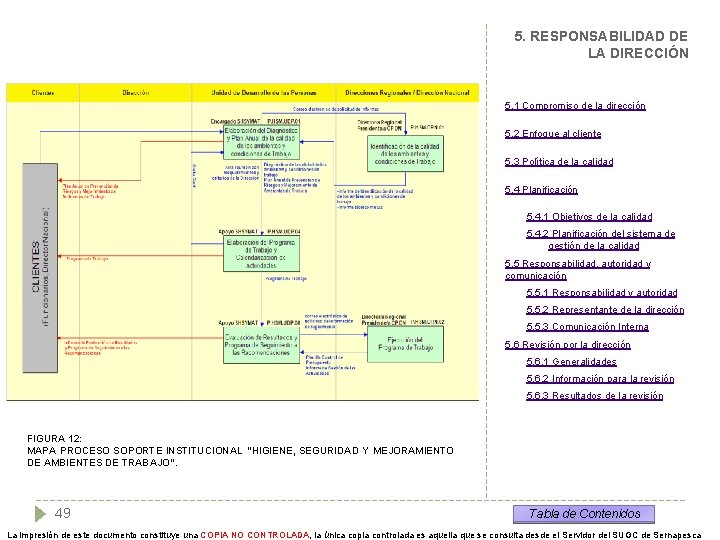Click the Unidad de Desarrollo de las Personas header

tap(264, 93)
